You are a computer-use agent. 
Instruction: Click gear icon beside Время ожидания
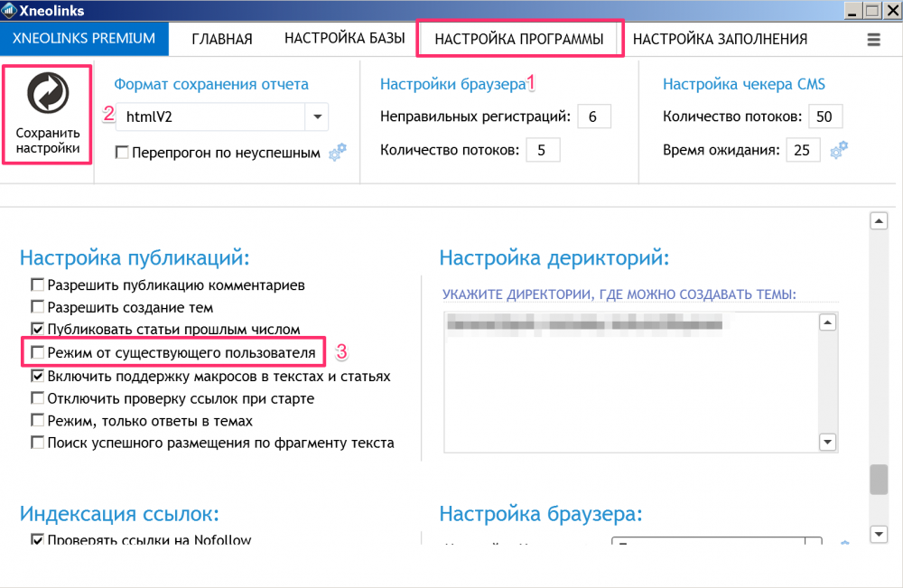[839, 150]
